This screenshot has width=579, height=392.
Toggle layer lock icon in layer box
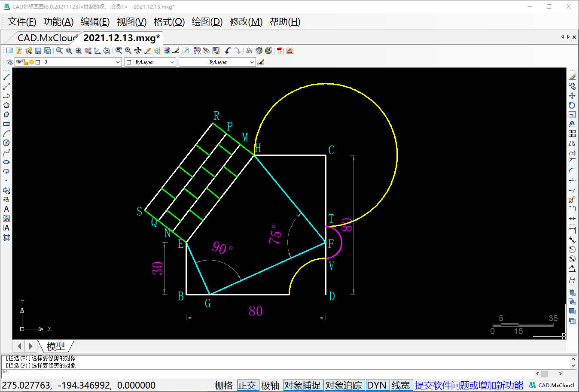[x=25, y=62]
